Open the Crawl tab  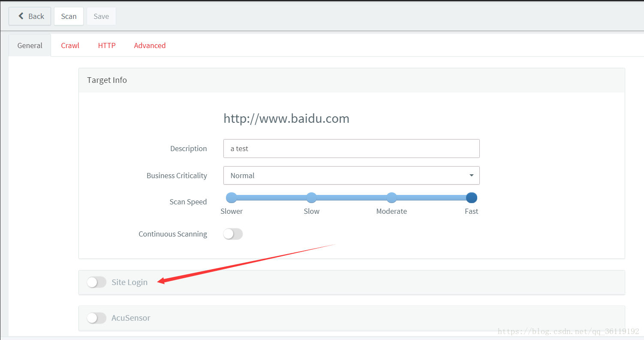pyautogui.click(x=70, y=46)
